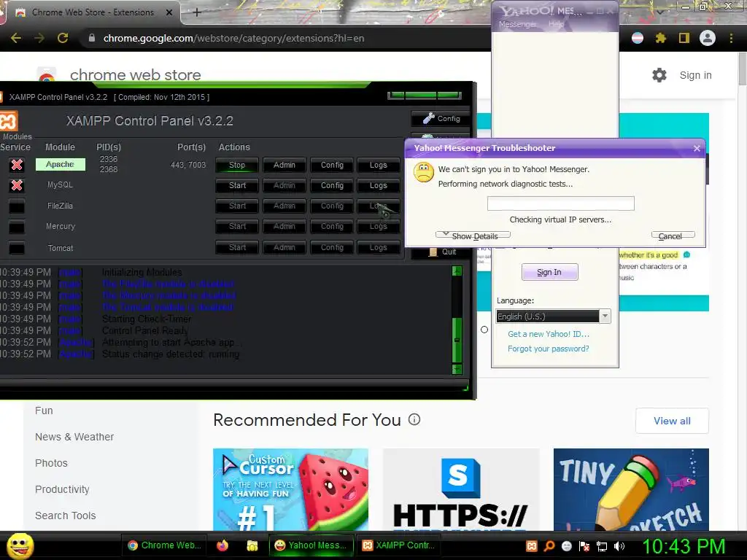747x560 pixels.
Task: Click the XAMPP system tray icon
Action: (x=532, y=546)
